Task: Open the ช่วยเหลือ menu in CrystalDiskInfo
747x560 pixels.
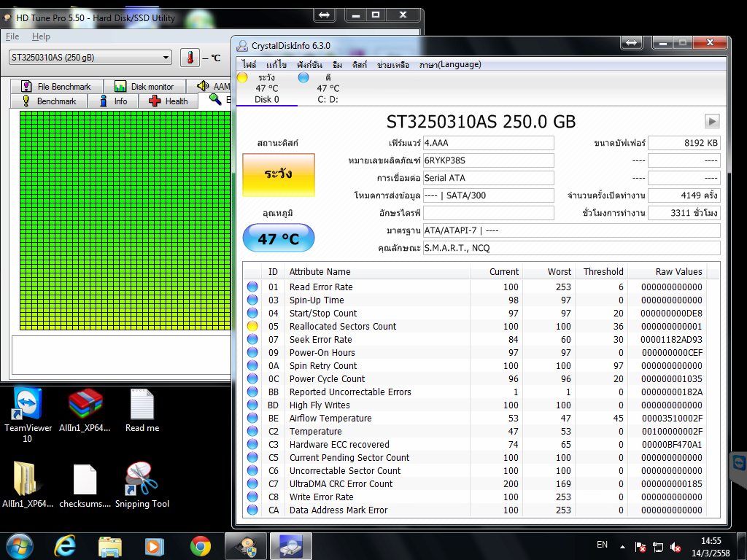Action: 393,64
